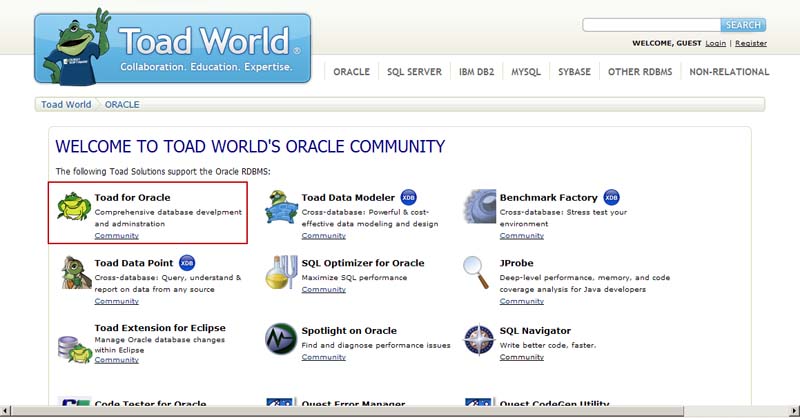The image size is (800, 418).
Task: Open the SQL SERVER menu item
Action: (x=414, y=72)
